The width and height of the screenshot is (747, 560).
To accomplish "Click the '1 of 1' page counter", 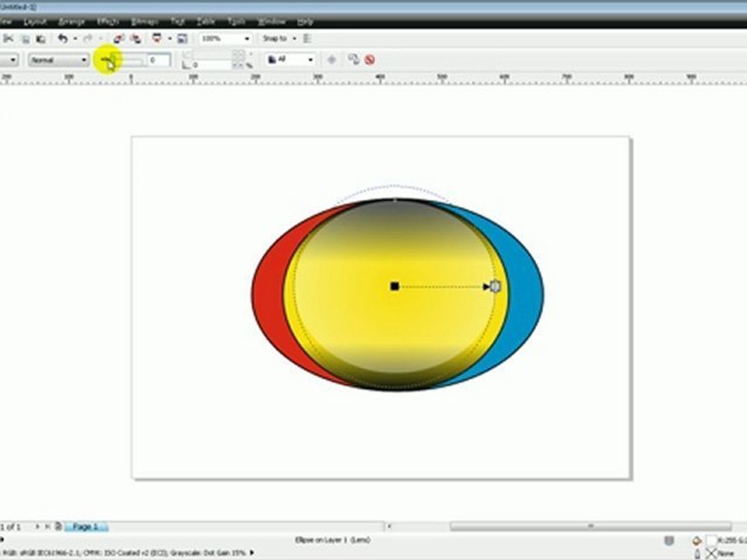I will [10, 527].
